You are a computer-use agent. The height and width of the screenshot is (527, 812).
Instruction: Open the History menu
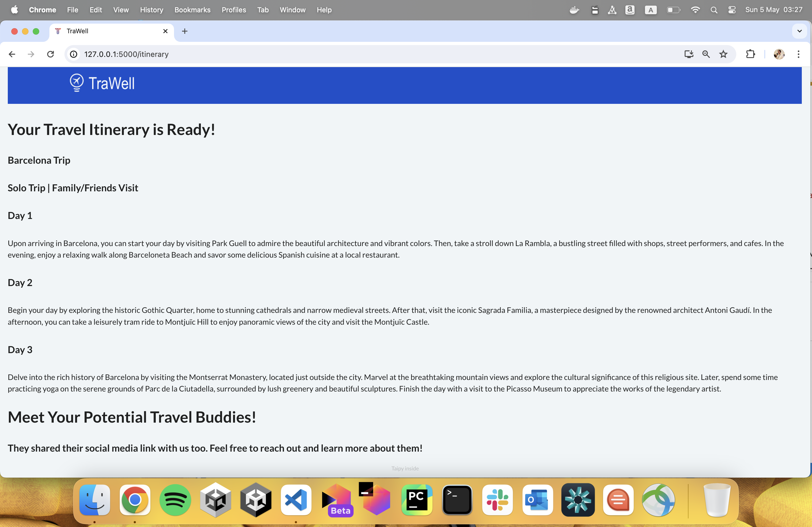click(151, 10)
